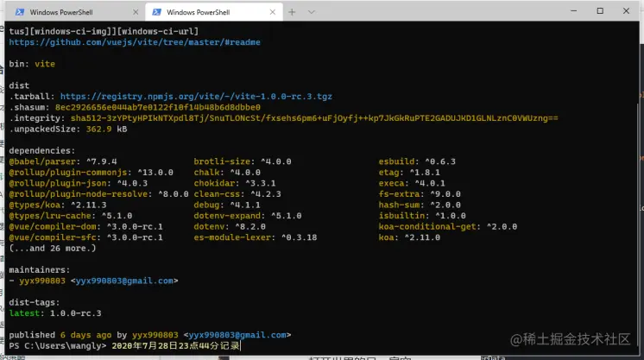This screenshot has width=644, height=360.
Task: Click the unpackedSize value 362.9 kB
Action: (x=106, y=129)
